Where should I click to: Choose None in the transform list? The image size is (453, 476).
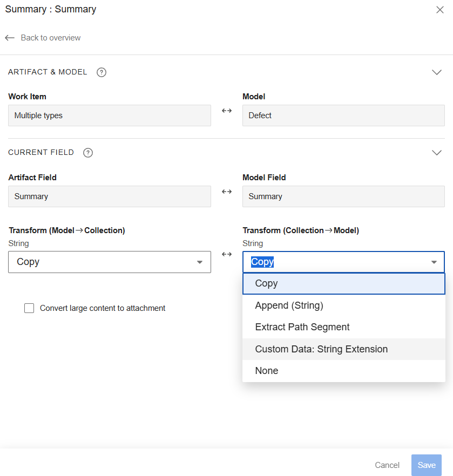pos(267,371)
